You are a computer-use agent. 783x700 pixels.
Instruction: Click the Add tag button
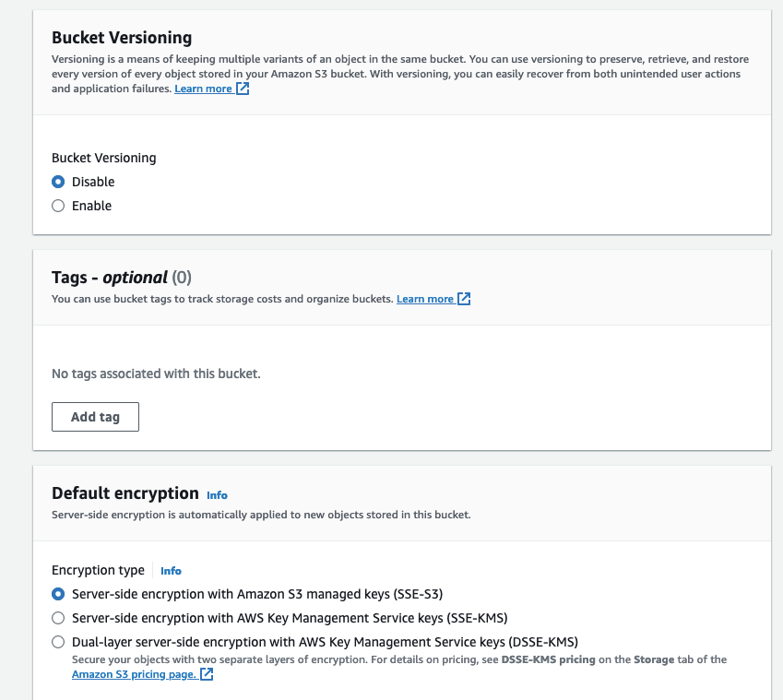pos(95,417)
